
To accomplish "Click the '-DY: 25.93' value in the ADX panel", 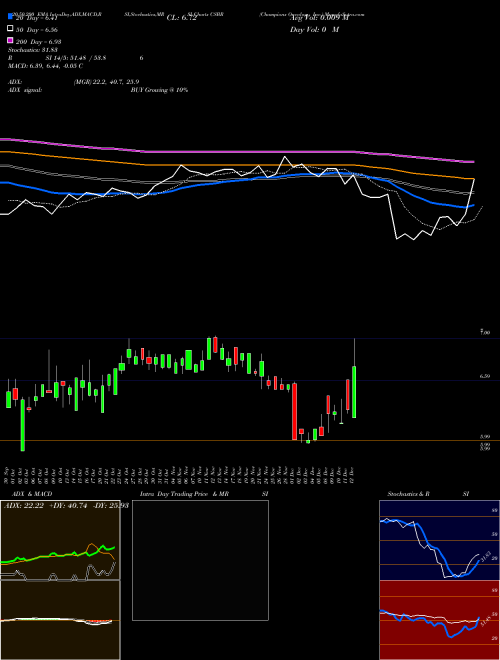I will pos(110,505).
